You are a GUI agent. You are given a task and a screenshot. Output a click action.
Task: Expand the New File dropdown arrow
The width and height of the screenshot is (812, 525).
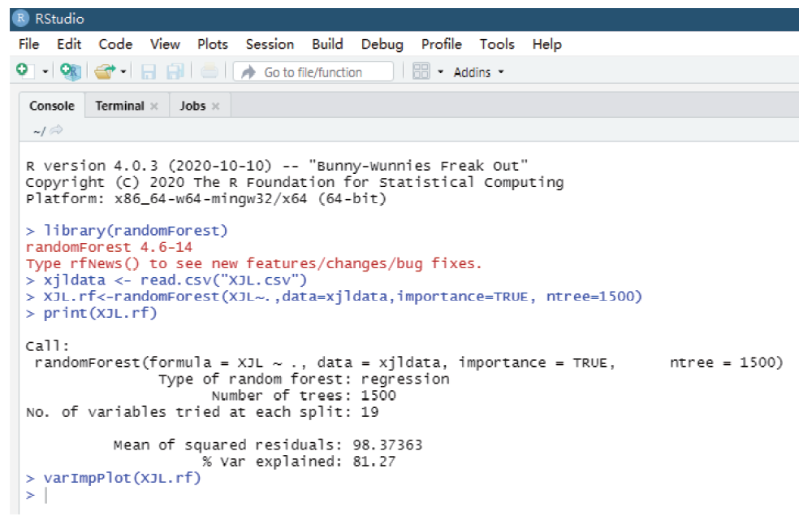(x=45, y=72)
